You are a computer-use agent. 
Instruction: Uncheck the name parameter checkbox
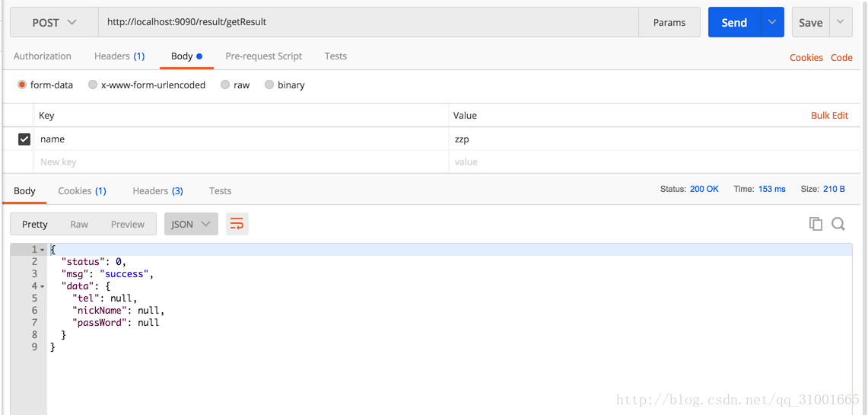(x=24, y=139)
